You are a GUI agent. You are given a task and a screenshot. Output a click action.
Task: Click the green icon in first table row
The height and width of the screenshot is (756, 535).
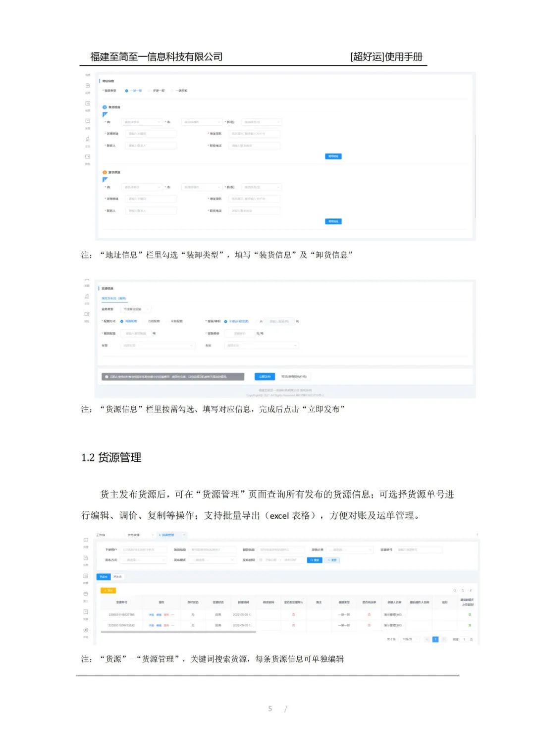(x=470, y=614)
